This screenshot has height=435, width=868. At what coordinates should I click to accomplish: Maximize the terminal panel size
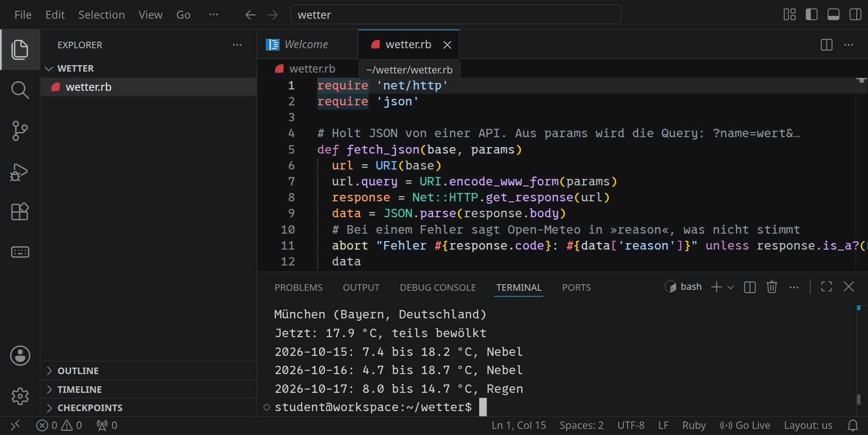[x=827, y=287]
